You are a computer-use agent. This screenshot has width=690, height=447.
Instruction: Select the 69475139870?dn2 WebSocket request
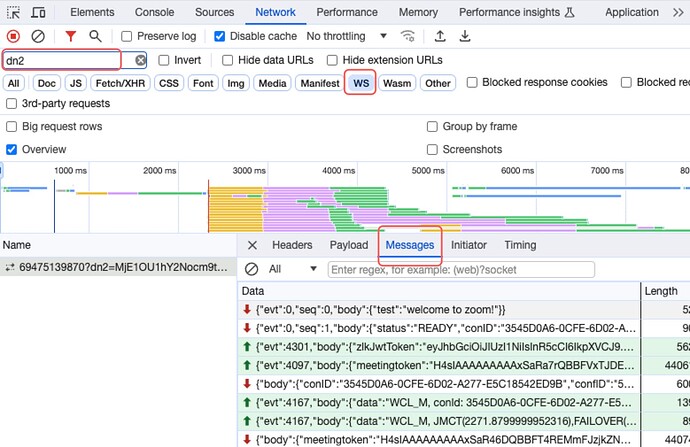pyautogui.click(x=118, y=267)
